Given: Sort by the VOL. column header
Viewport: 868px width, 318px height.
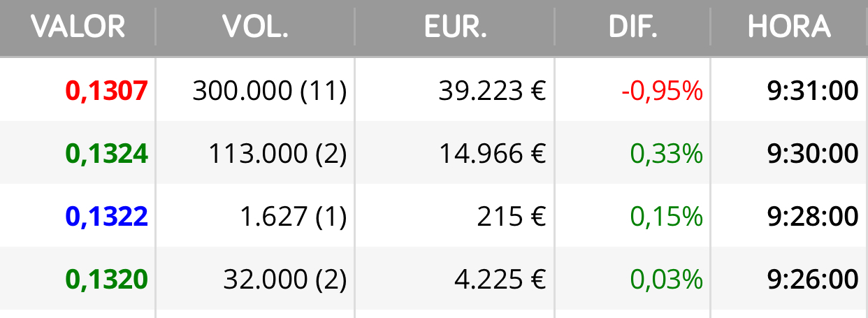Looking at the screenshot, I should click(255, 27).
